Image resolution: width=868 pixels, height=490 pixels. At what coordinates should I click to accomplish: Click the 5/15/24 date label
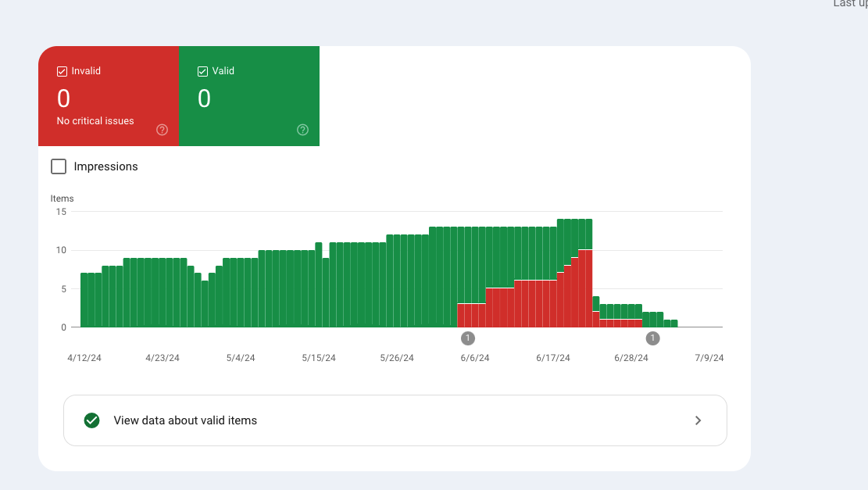click(319, 358)
